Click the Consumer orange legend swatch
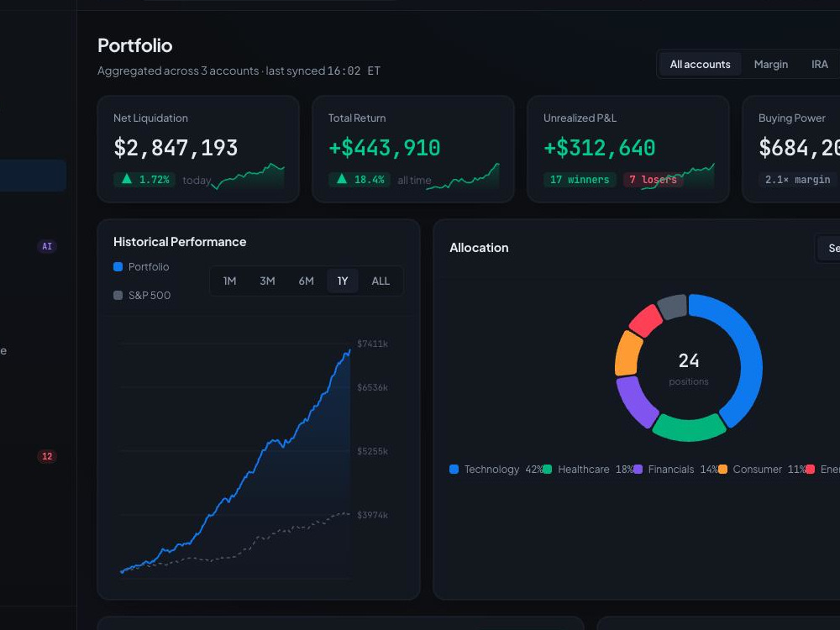Screen dimensions: 840x630 click(x=722, y=470)
